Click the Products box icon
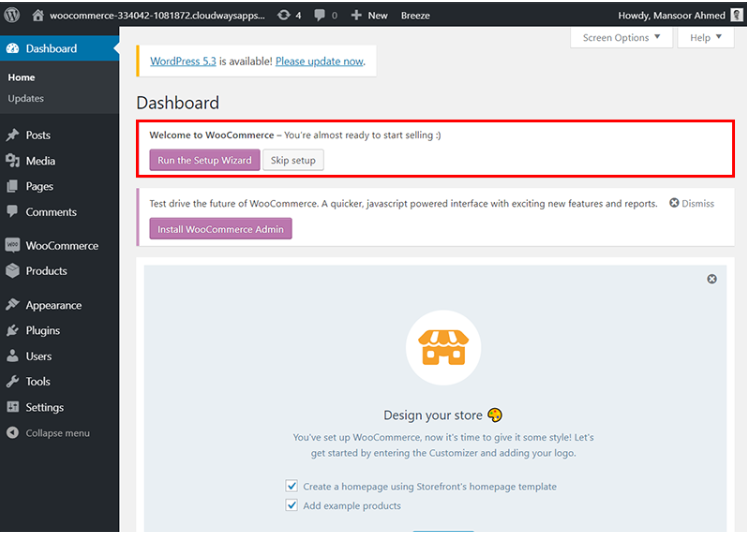This screenshot has width=747, height=536. click(13, 271)
